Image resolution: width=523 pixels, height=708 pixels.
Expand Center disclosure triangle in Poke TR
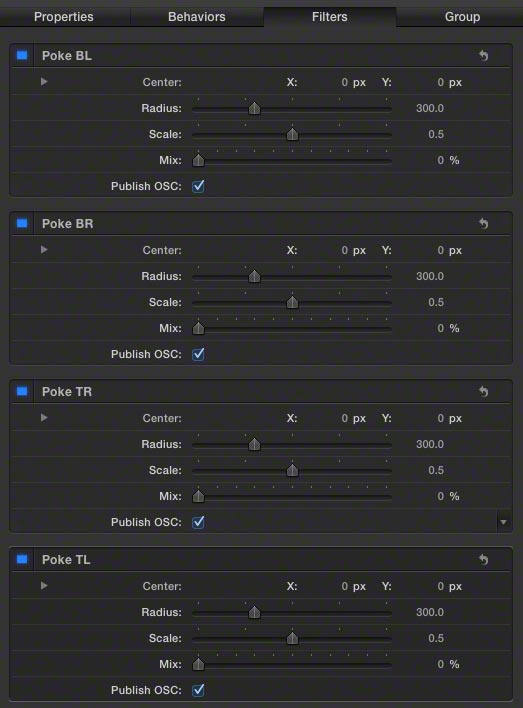click(44, 418)
